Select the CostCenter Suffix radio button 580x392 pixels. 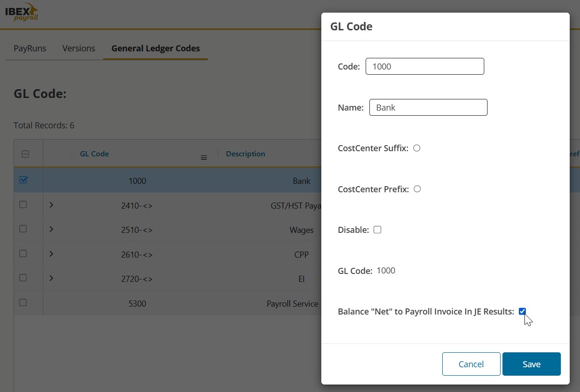click(417, 148)
